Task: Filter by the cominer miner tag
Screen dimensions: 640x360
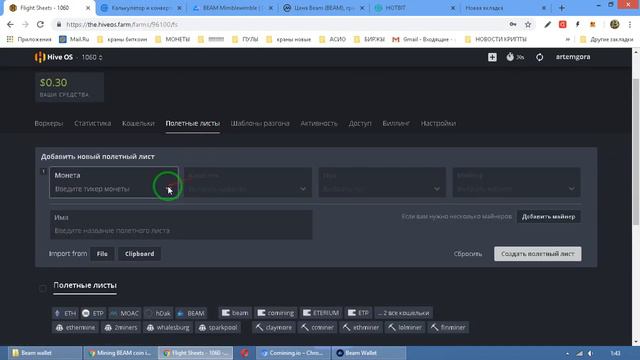Action: point(318,328)
